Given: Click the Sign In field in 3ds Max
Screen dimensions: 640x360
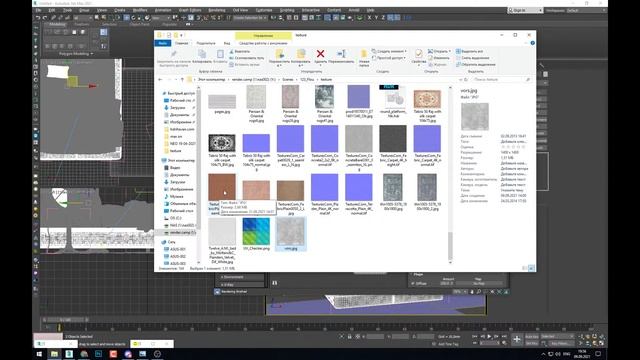Looking at the screenshot, I should tap(525, 10).
